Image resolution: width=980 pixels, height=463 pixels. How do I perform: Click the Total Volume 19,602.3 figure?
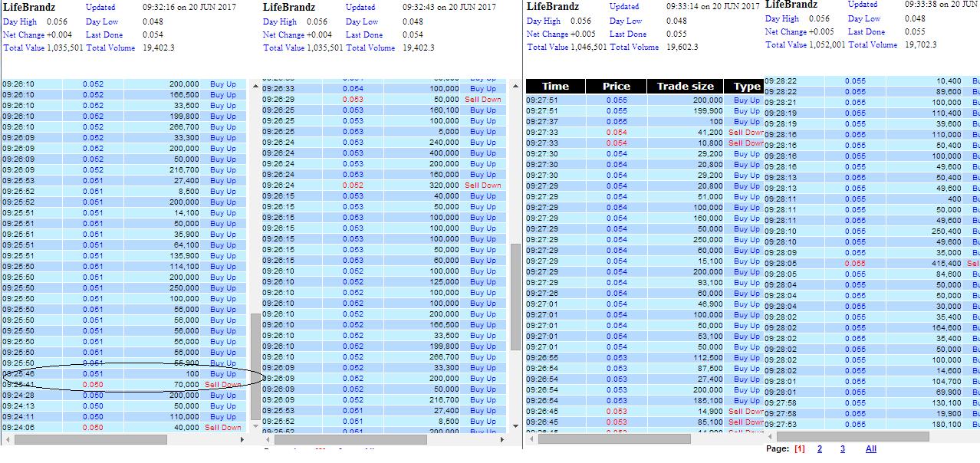[x=682, y=47]
